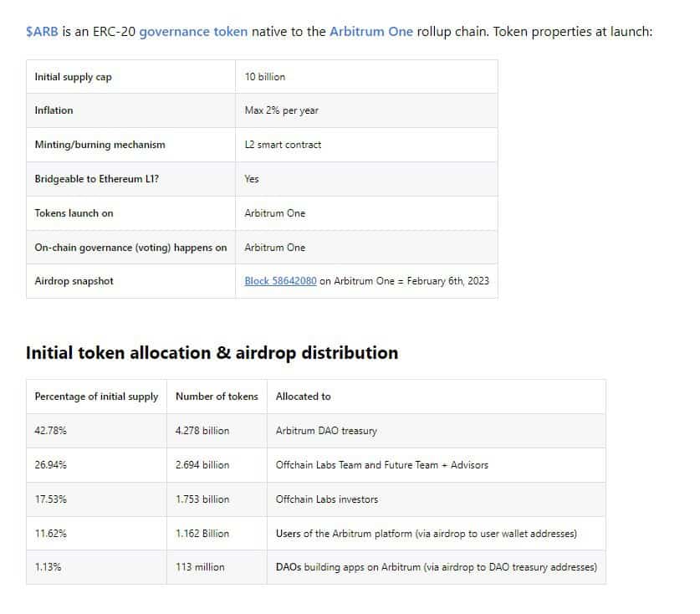Click the 'Inflation' row label
The height and width of the screenshot is (614, 700).
click(54, 110)
